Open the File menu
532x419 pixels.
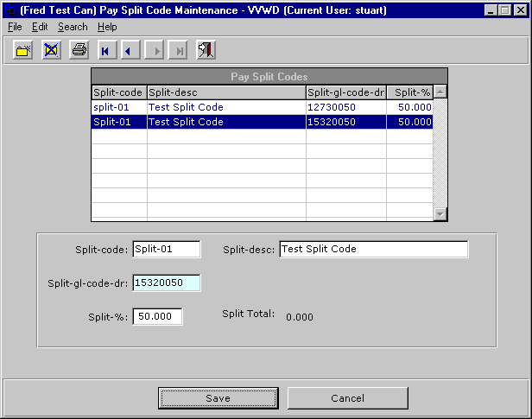(15, 27)
